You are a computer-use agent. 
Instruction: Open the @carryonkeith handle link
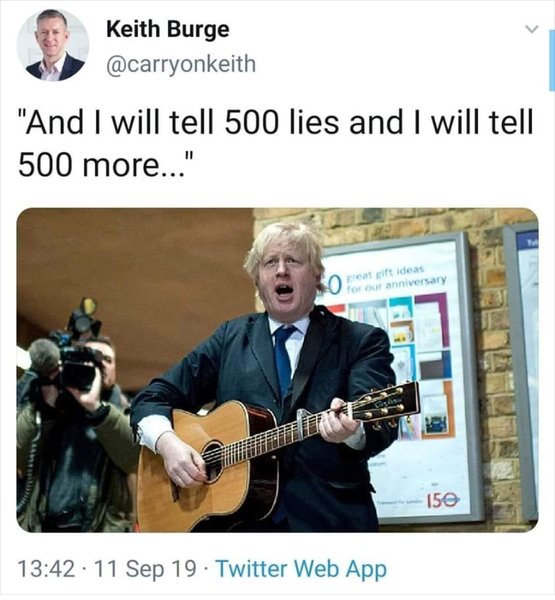coord(181,64)
